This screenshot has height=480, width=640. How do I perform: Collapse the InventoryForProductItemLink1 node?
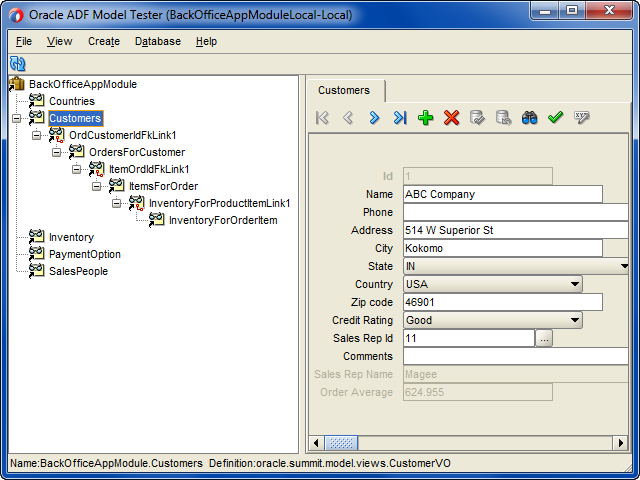tap(116, 203)
